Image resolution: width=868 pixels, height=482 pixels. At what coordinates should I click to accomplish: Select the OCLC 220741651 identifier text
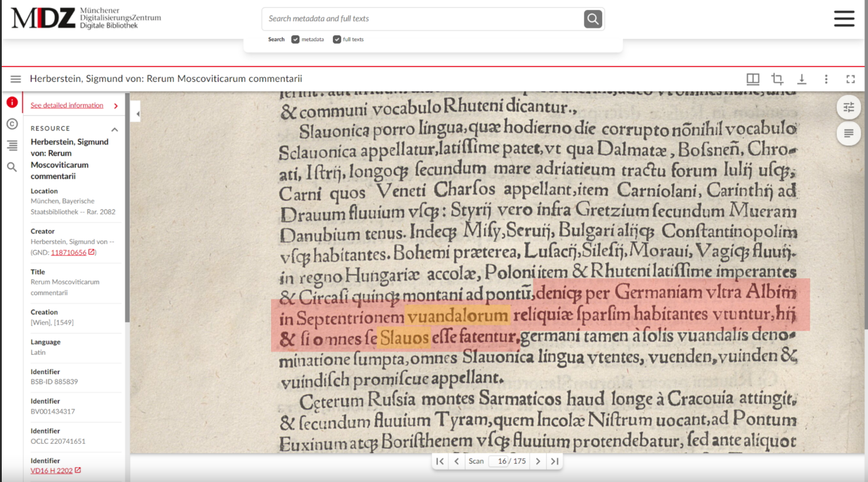click(x=58, y=441)
